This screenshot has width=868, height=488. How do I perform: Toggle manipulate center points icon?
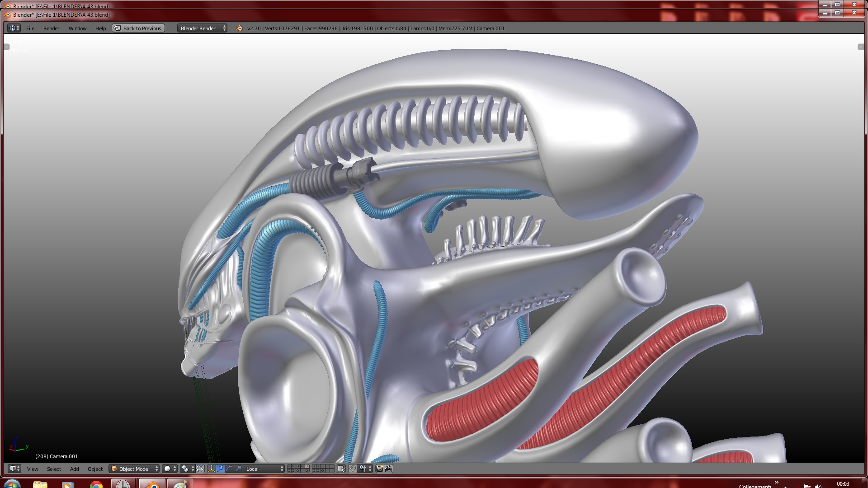click(200, 469)
